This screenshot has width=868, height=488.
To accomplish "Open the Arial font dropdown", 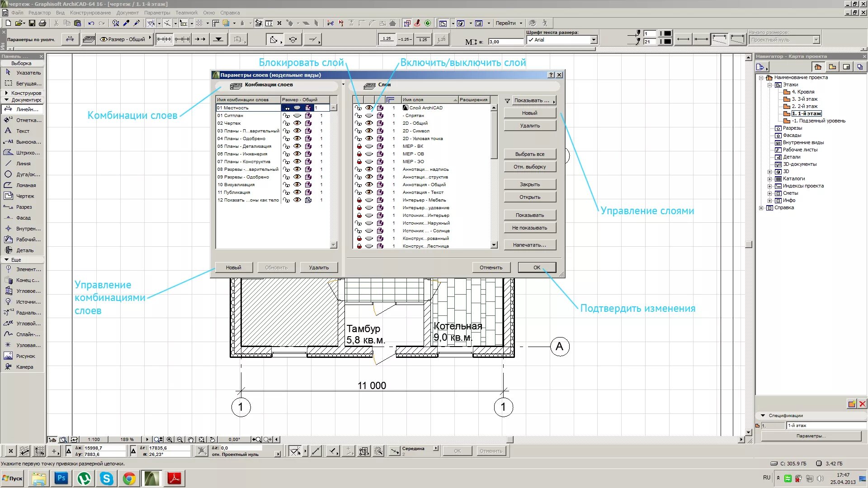I will click(x=594, y=40).
